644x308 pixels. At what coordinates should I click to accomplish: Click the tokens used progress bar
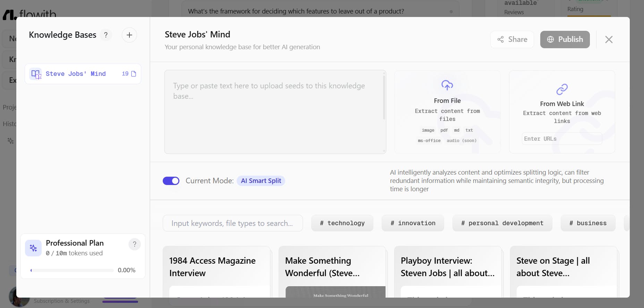tap(72, 270)
